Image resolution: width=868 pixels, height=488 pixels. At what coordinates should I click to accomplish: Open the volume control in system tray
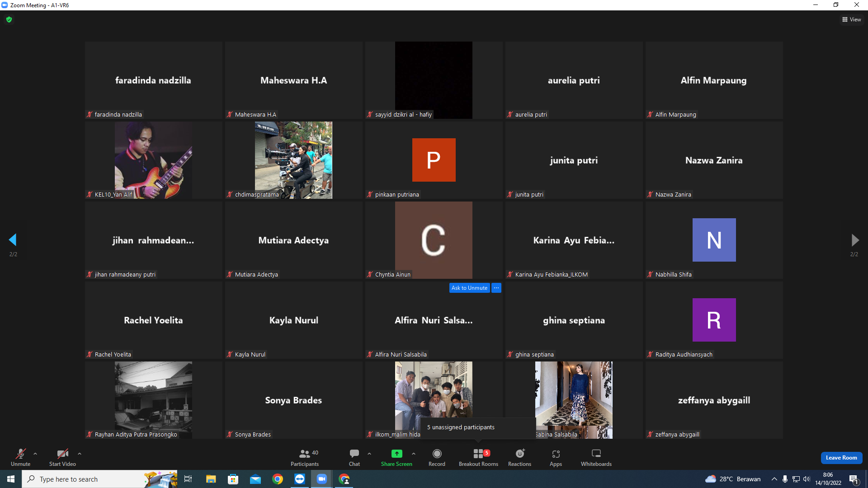(x=807, y=479)
